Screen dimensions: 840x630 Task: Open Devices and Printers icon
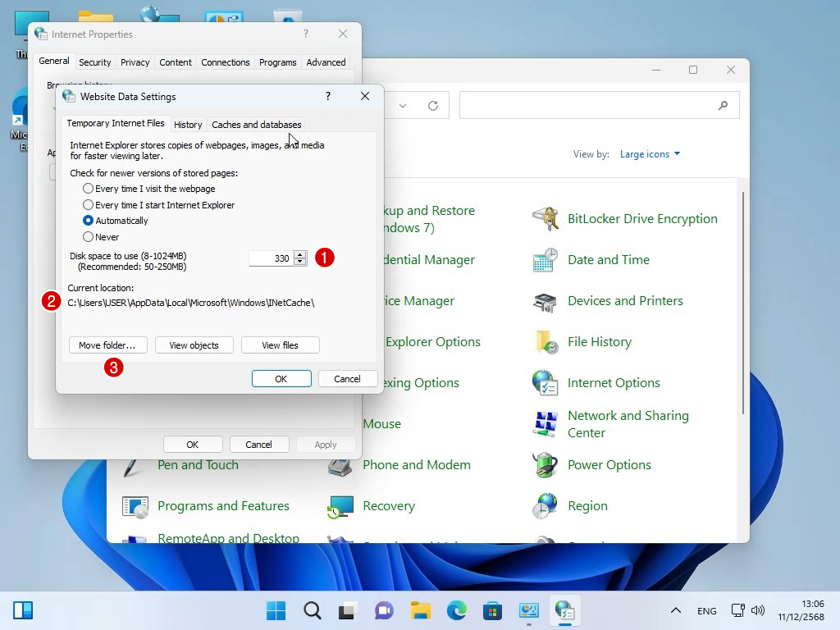pos(546,301)
